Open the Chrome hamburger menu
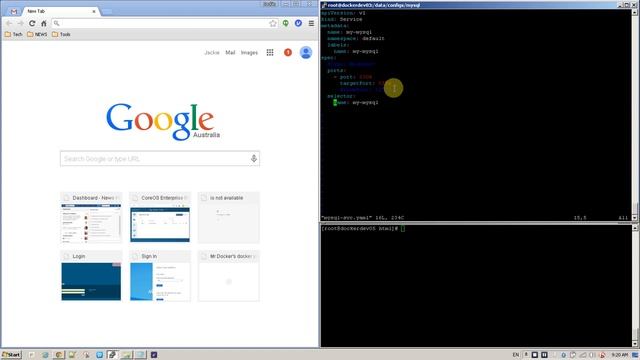 click(x=311, y=24)
